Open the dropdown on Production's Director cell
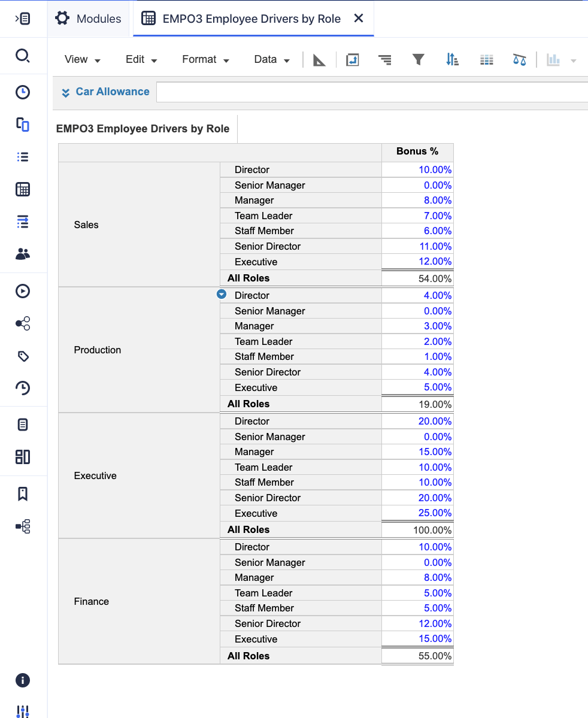 tap(222, 294)
